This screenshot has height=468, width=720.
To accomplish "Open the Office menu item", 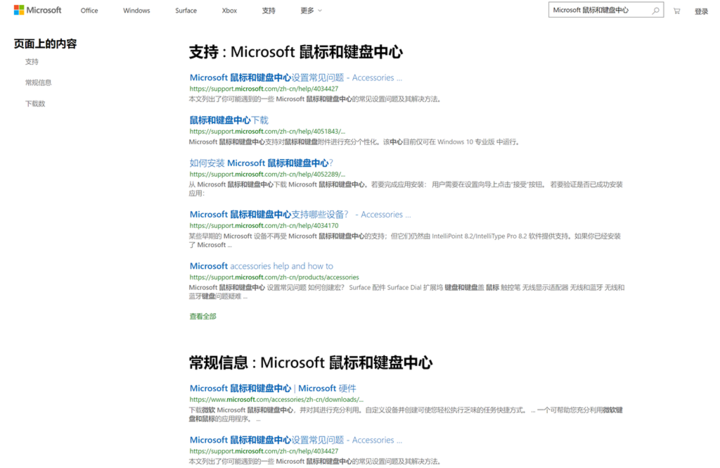I will coord(89,11).
